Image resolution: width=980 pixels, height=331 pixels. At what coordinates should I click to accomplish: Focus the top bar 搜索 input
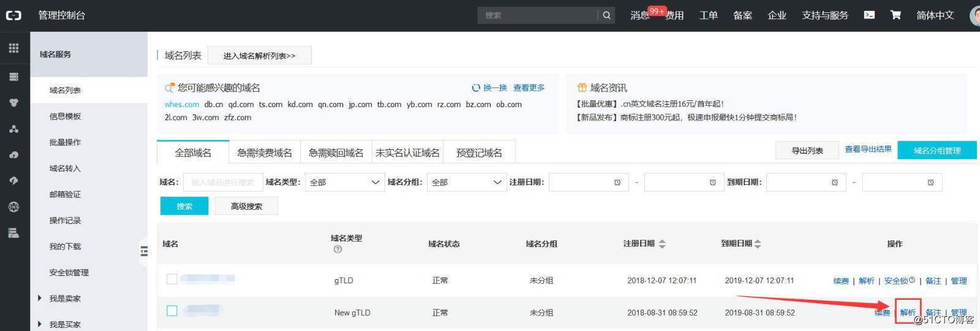tap(537, 15)
